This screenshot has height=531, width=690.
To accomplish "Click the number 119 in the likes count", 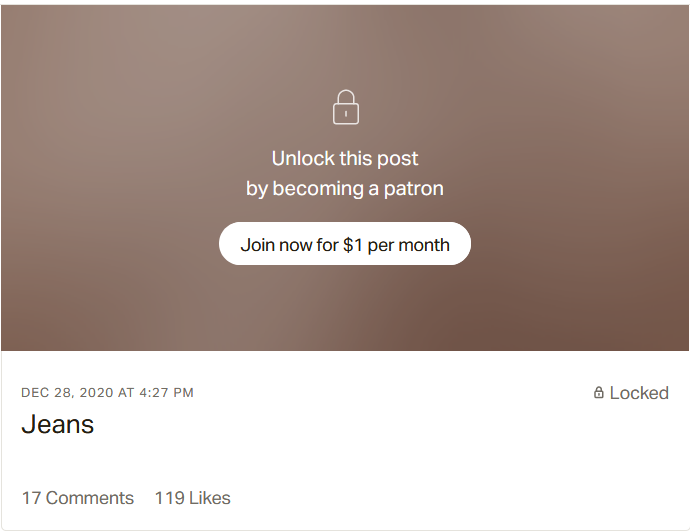I will (168, 498).
